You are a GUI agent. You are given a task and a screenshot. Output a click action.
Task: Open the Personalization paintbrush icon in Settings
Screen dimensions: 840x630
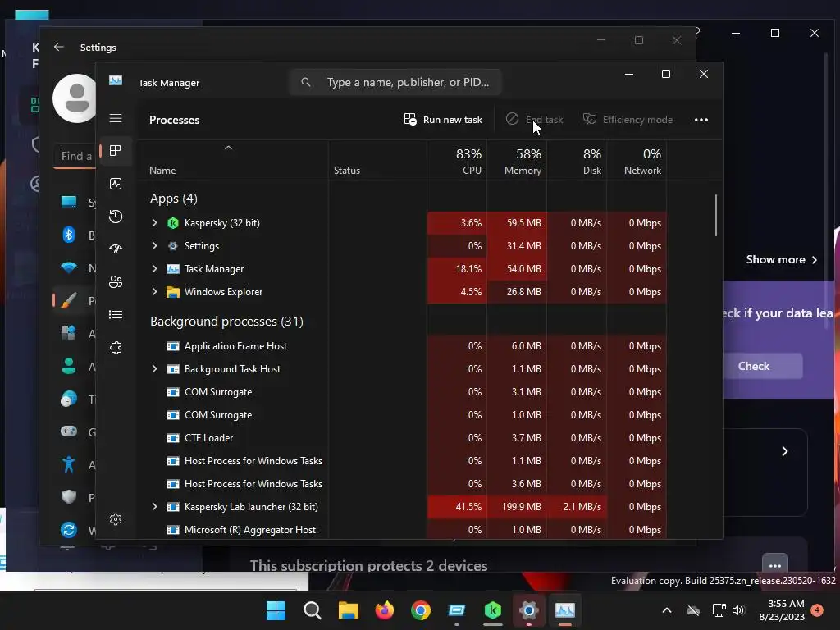pos(69,300)
